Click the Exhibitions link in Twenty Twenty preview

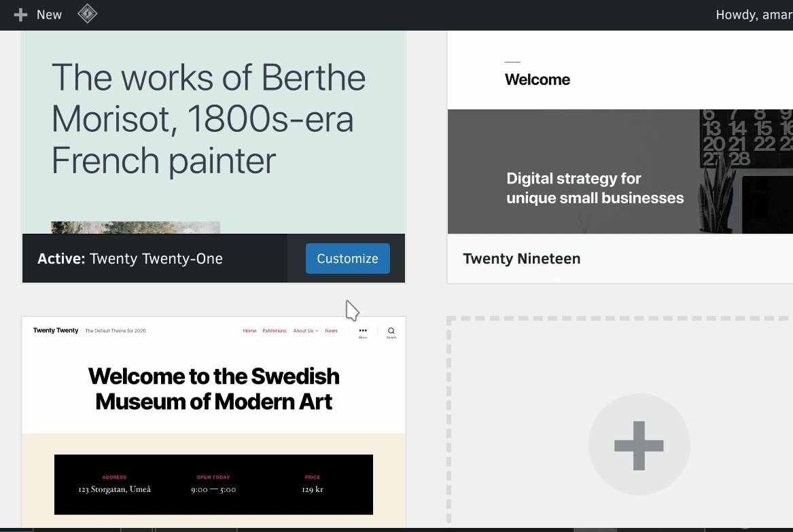[x=274, y=331]
